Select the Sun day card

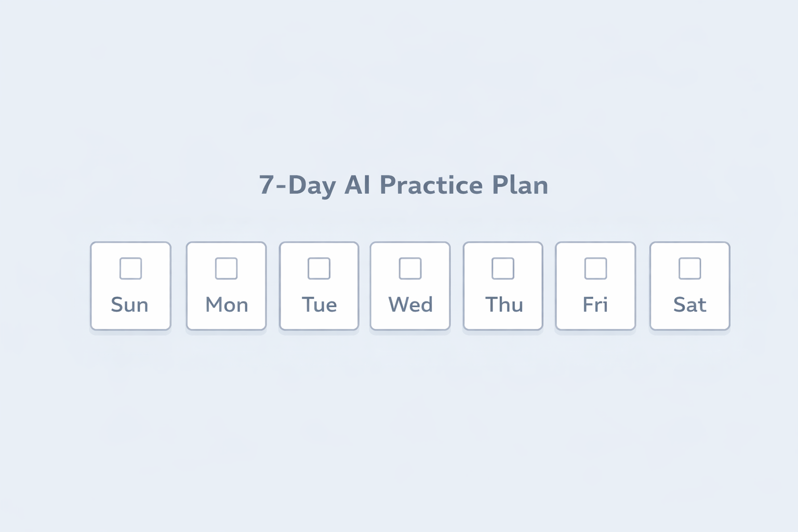pyautogui.click(x=130, y=285)
